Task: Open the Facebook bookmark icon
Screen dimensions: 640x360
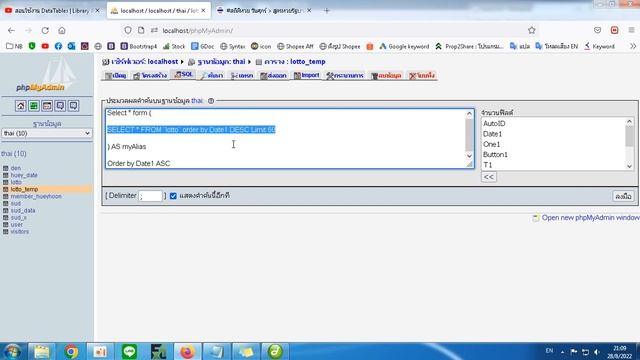Action: (58, 47)
